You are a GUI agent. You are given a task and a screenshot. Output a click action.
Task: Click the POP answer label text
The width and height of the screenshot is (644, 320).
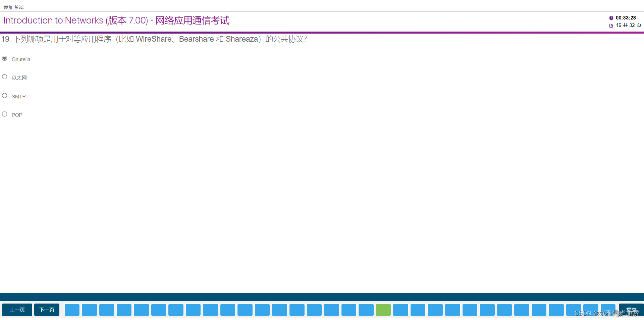pos(17,115)
